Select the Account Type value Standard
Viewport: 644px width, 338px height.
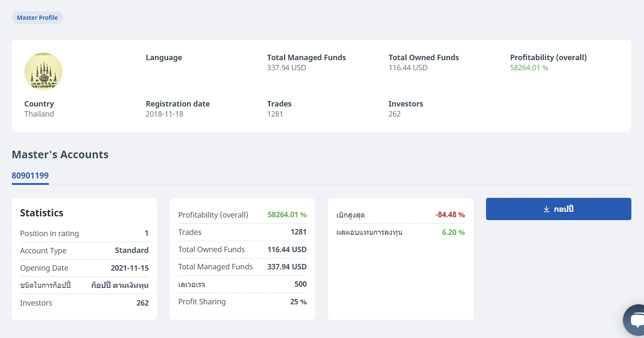tap(132, 250)
